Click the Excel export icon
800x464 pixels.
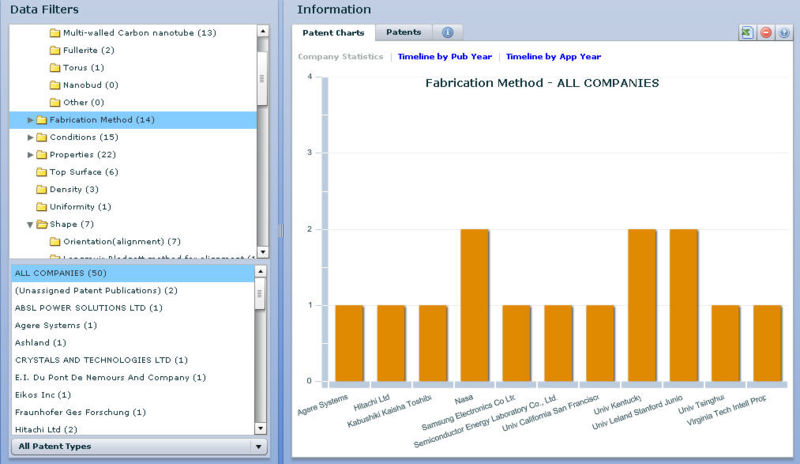pyautogui.click(x=747, y=33)
